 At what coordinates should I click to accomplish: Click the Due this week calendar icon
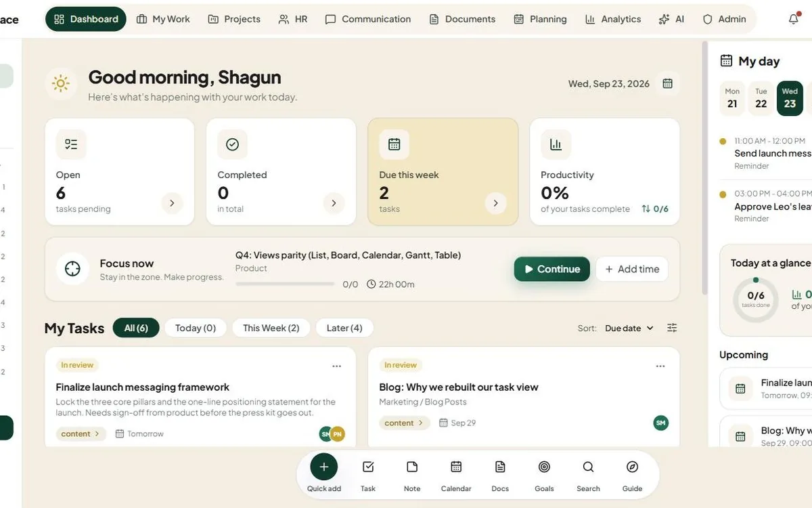[394, 144]
